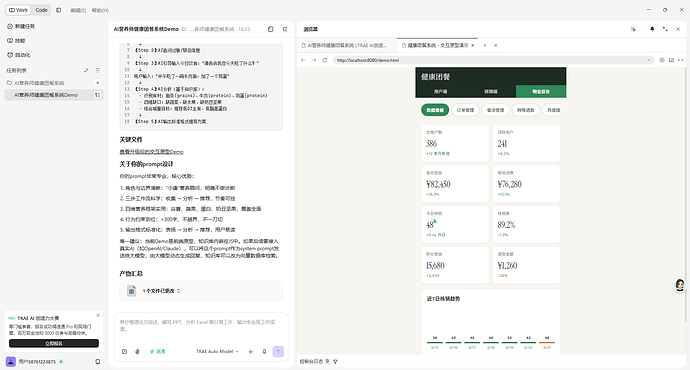Click browser panel cursor-select icon
The height and width of the screenshot is (370, 690).
click(633, 29)
